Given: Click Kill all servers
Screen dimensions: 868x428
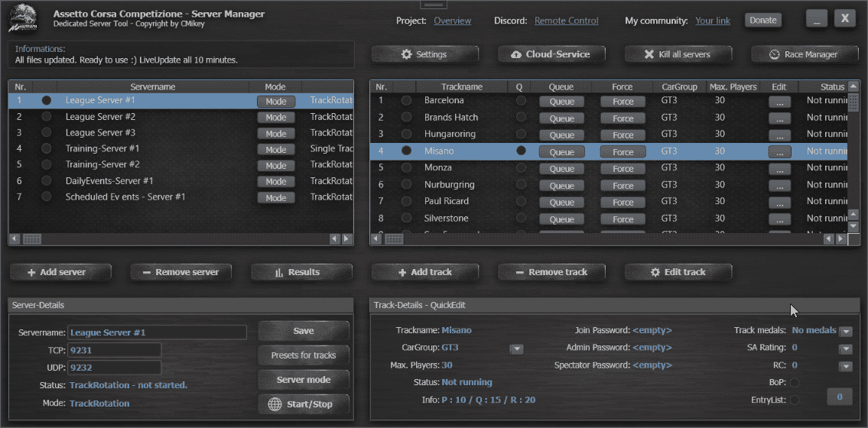Looking at the screenshot, I should 678,54.
